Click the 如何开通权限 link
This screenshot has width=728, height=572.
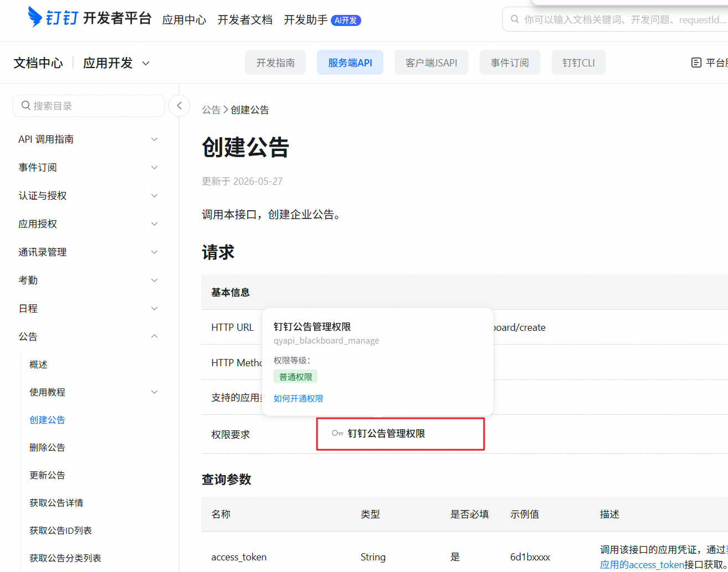coord(298,398)
